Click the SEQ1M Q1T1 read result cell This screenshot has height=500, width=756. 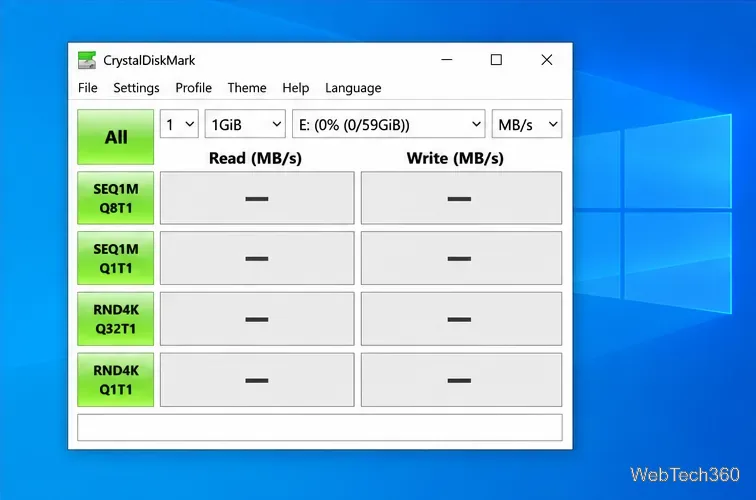[x=257, y=258]
